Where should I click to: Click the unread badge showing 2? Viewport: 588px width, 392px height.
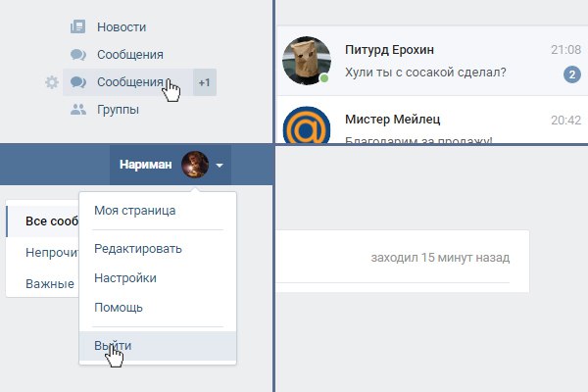[572, 74]
